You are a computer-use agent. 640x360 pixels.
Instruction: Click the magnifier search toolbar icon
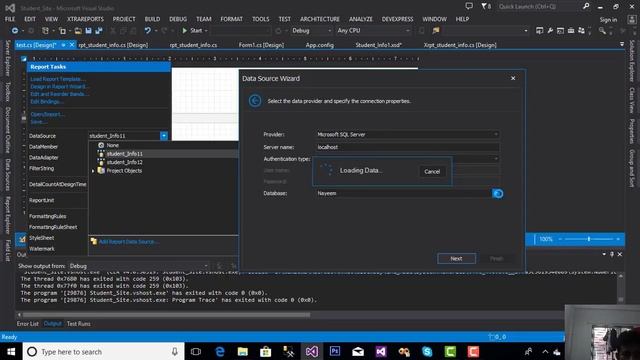pos(602,31)
